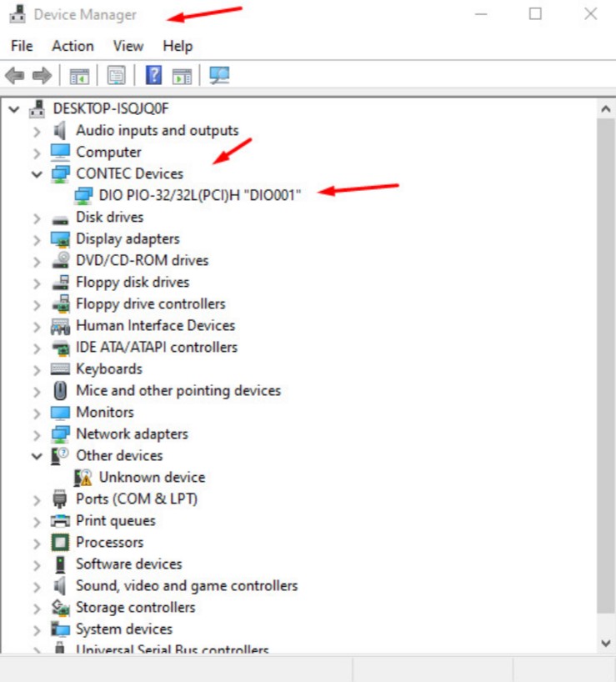
Task: Click the Processors chip icon
Action: pyautogui.click(x=60, y=543)
